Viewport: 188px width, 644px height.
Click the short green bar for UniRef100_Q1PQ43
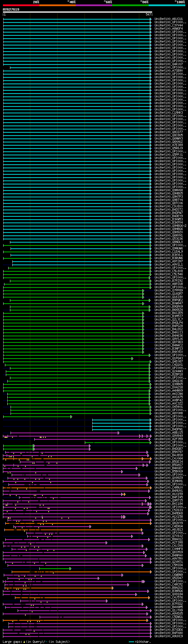pos(68,358)
